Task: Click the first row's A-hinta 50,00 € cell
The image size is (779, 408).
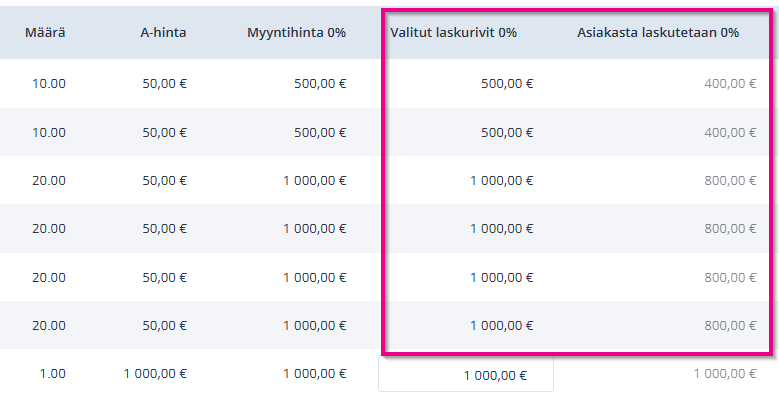Action: coord(164,84)
